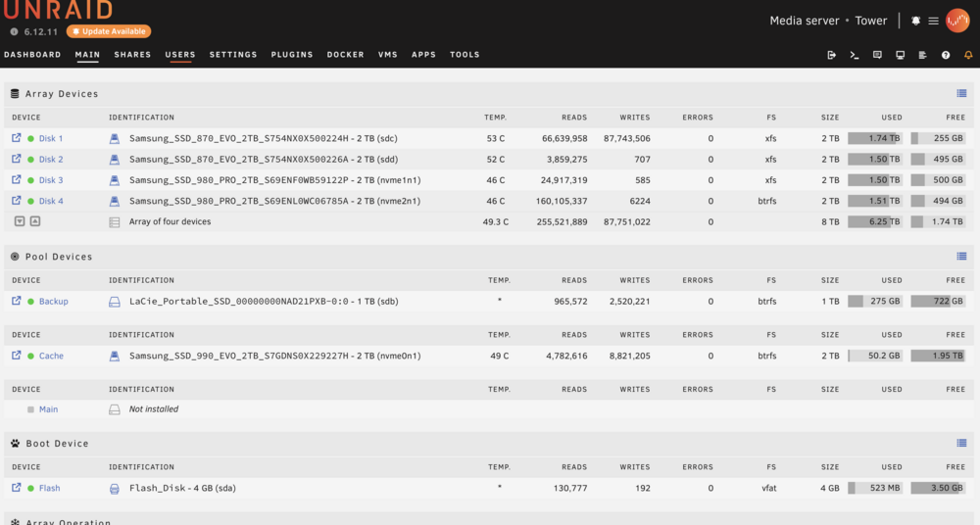Click Disk 1 used space bar 1.74 TB
This screenshot has height=525, width=980.
pos(874,138)
